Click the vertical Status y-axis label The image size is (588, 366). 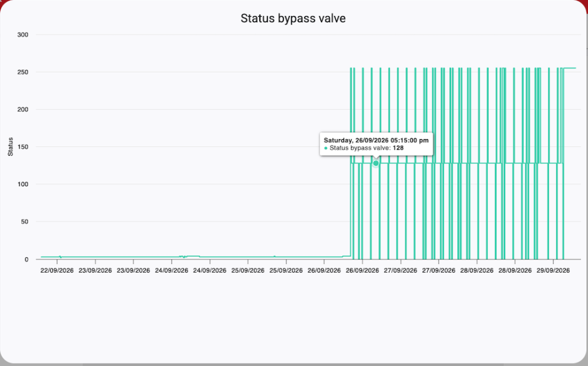point(11,147)
